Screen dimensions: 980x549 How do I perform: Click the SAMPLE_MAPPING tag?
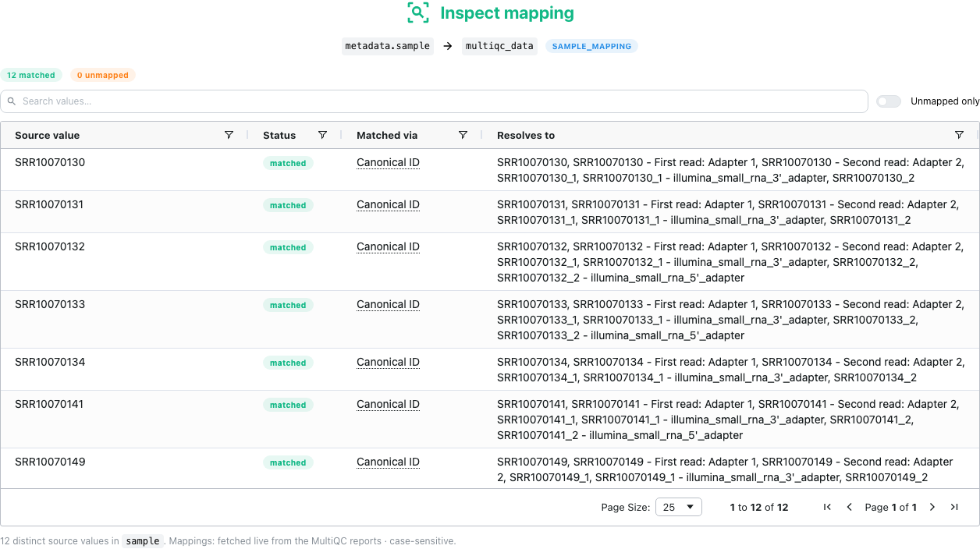point(591,46)
